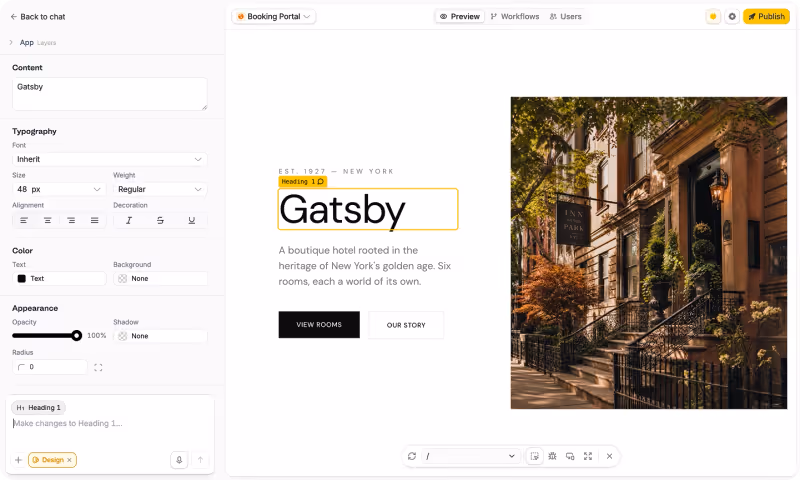The image size is (800, 480).
Task: Open settings gear in top bar
Action: (732, 16)
